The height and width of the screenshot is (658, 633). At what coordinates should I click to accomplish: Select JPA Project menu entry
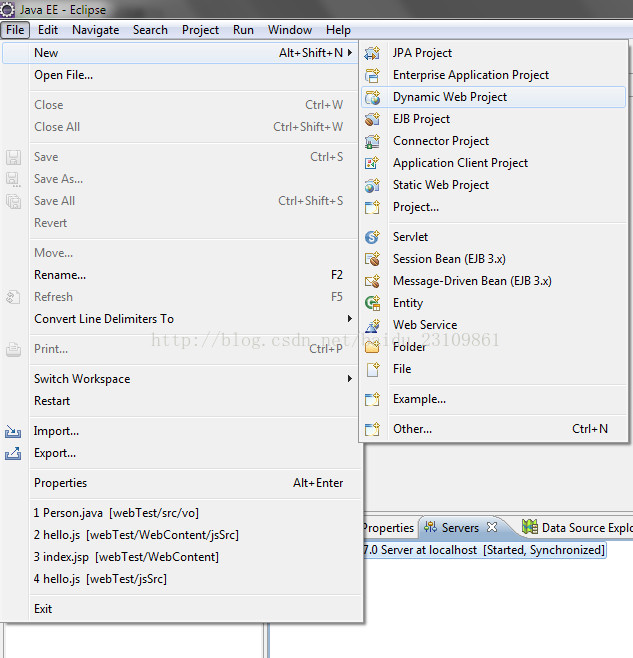tap(493, 53)
